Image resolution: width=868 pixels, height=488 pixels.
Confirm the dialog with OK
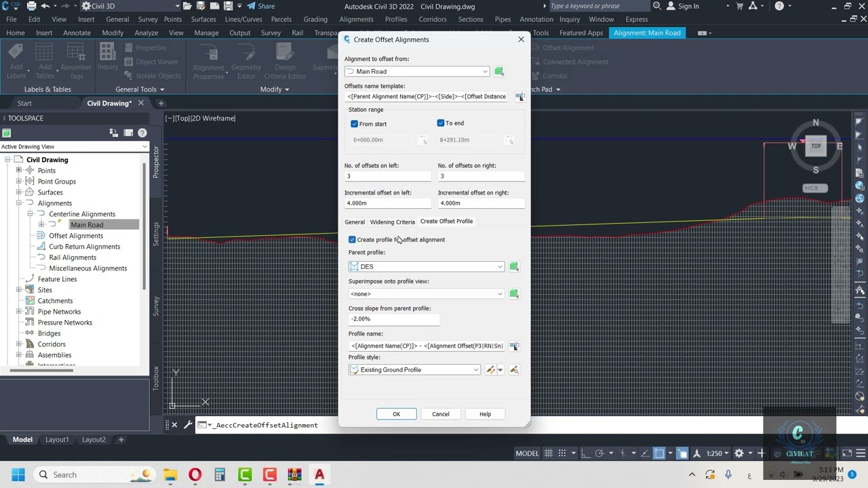tap(397, 414)
